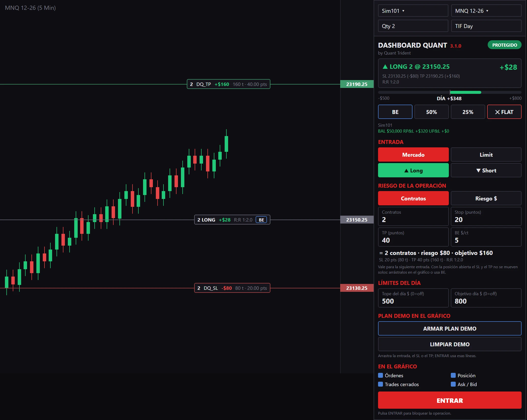Screen dimensions: 527x420
Task: Click the SL 23130.25 (-$80) TP details line
Action: pos(421,76)
